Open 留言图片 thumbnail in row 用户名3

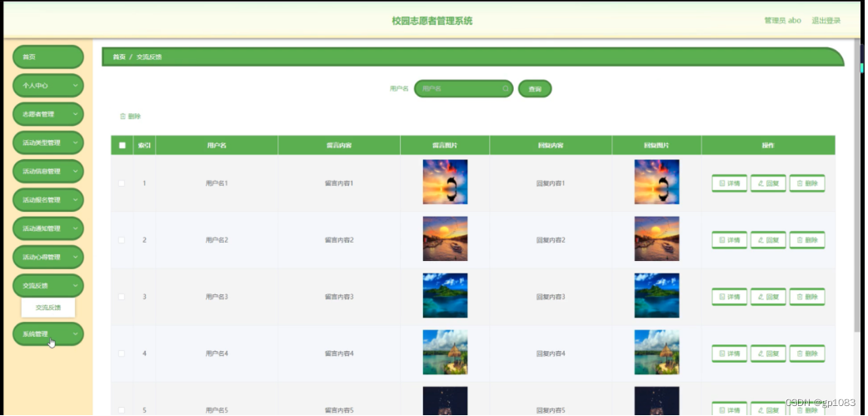(445, 295)
